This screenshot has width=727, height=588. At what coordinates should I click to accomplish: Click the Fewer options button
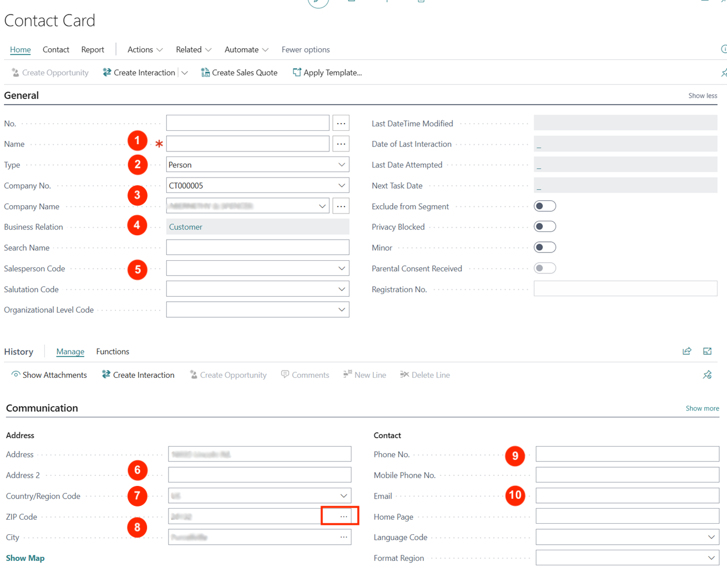(x=306, y=49)
